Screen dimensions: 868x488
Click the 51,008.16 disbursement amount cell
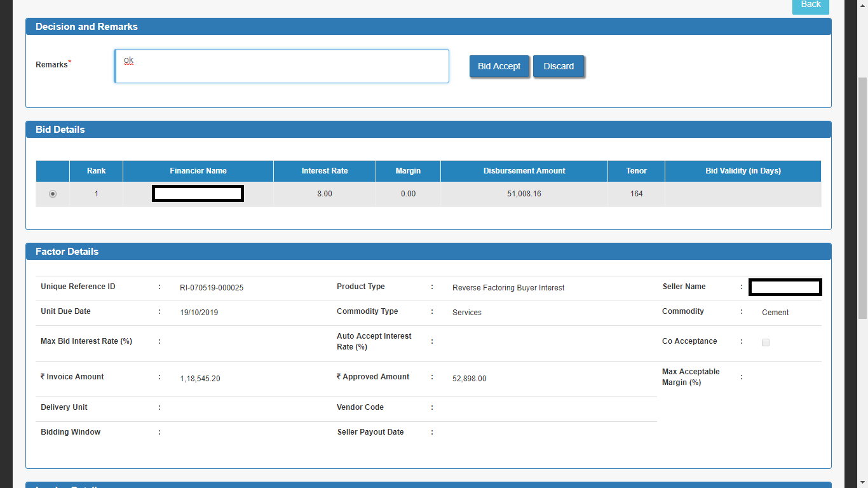coord(524,194)
